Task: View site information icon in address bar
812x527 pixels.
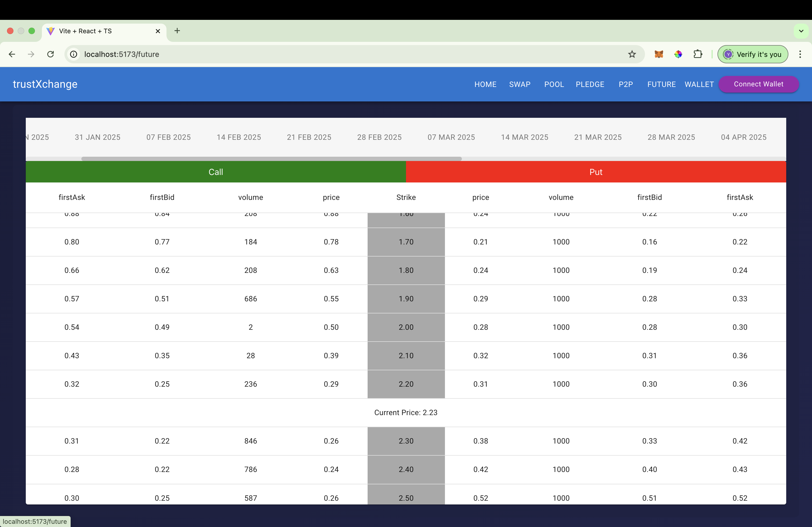Action: (x=74, y=54)
